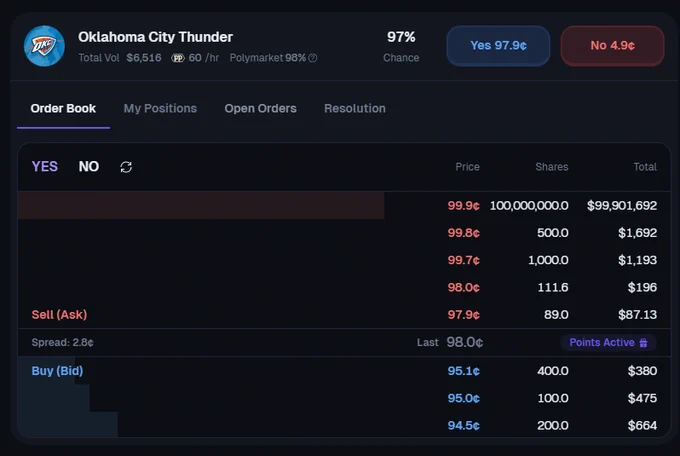Click the $196 total value
The height and width of the screenshot is (456, 680).
coord(642,287)
